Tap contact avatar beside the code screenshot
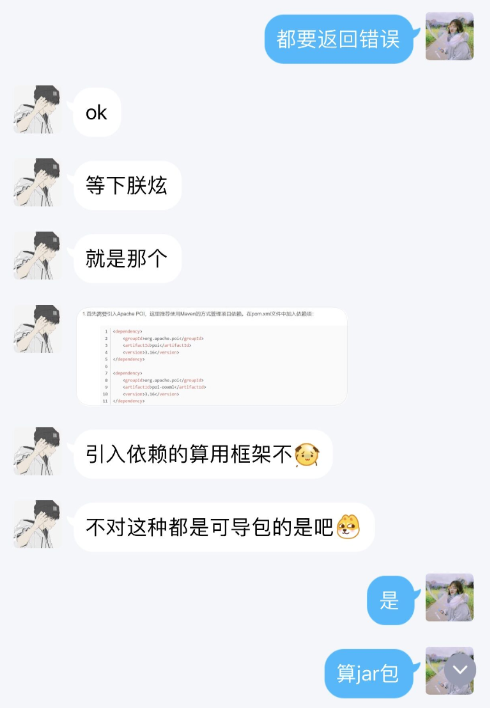 pos(37,329)
